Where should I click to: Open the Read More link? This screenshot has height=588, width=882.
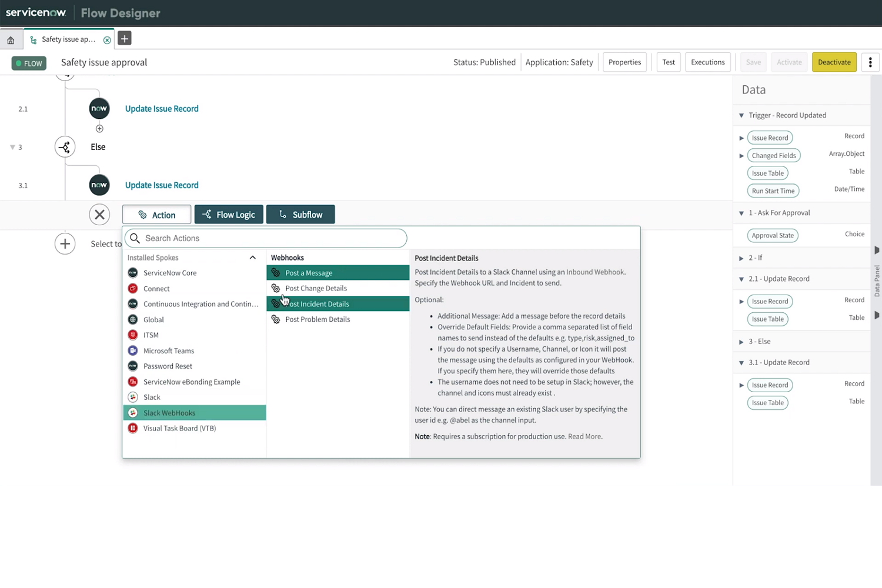[584, 437]
